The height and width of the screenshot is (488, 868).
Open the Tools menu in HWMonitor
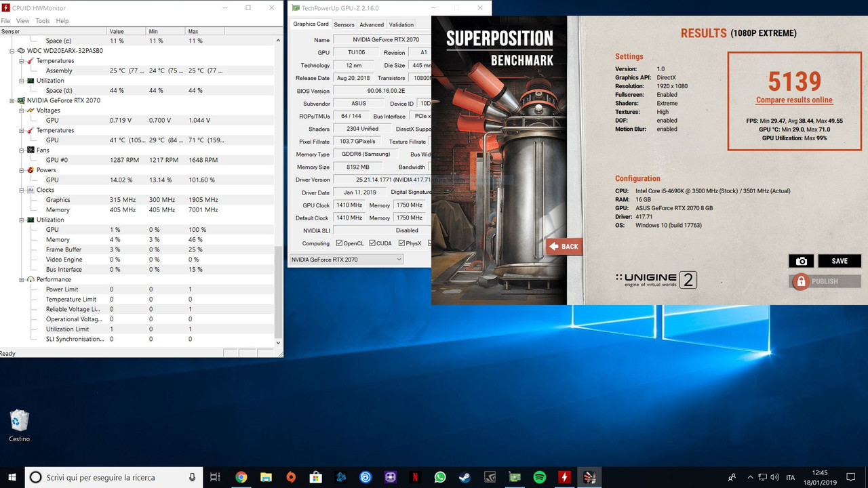click(x=42, y=21)
